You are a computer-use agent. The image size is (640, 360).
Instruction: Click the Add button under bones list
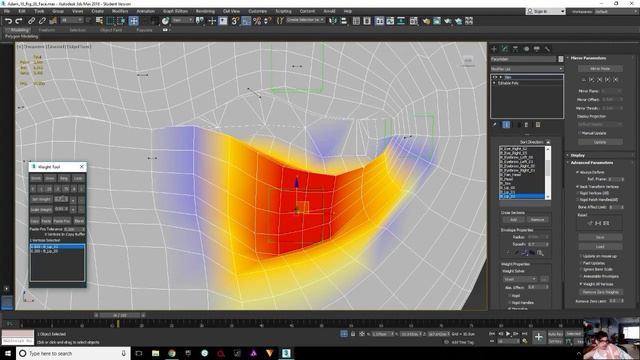513,220
